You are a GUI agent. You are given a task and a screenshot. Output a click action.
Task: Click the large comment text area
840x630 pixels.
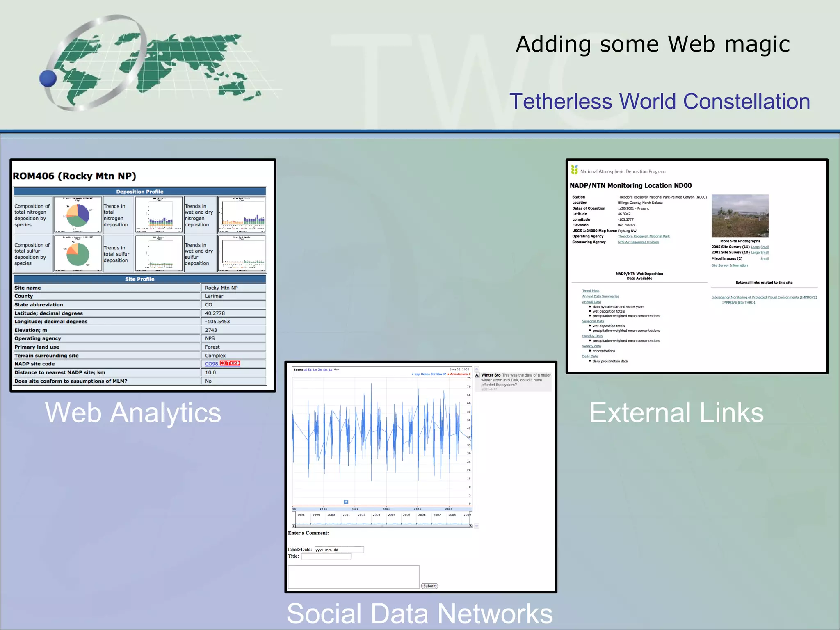(x=354, y=577)
